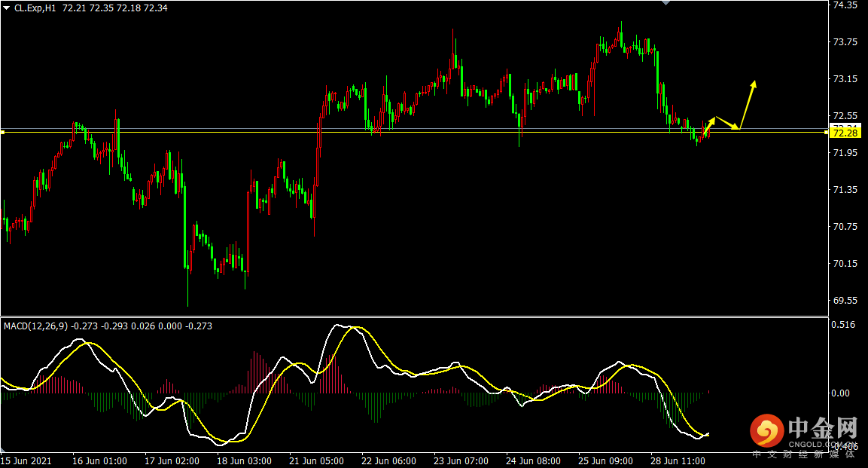Click the 16 Jun 01:00 time label

tap(99, 460)
